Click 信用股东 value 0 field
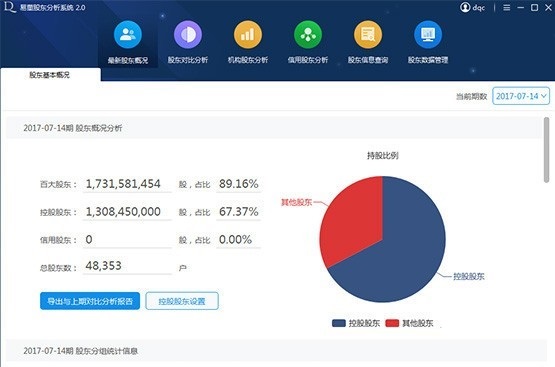This screenshot has width=555, height=367. (x=127, y=240)
